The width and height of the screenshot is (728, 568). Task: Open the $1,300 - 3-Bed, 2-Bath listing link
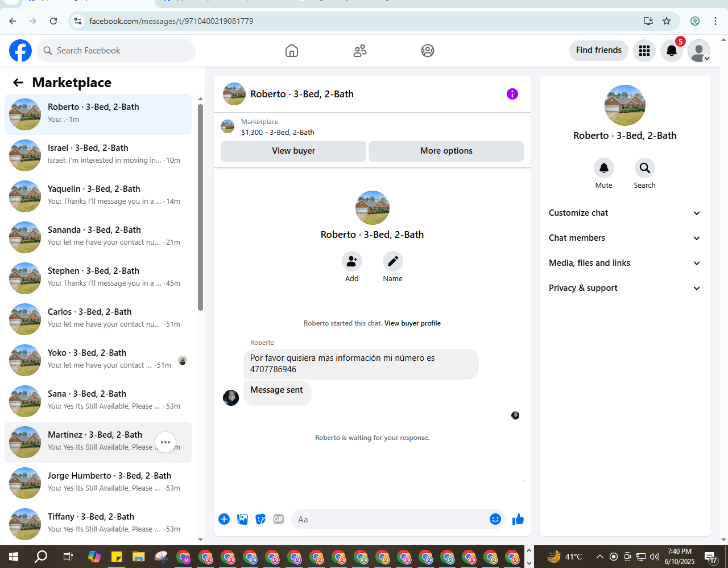[278, 132]
